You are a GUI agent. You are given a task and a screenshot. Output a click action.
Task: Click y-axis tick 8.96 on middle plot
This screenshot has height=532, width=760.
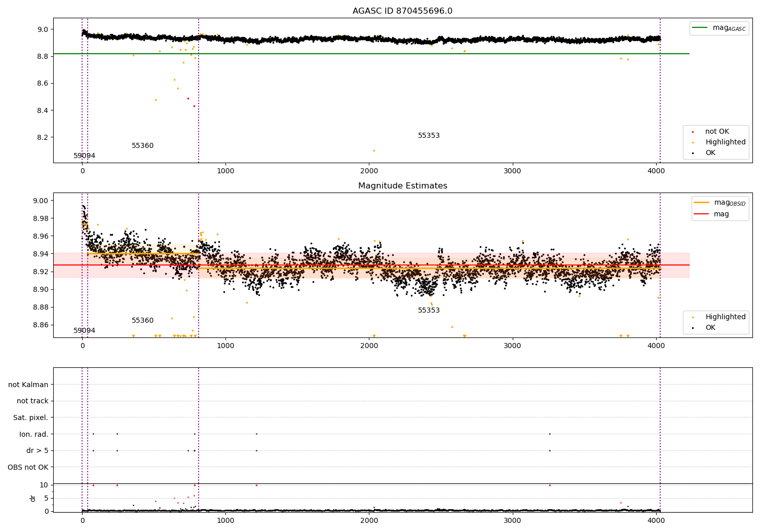tap(41, 236)
